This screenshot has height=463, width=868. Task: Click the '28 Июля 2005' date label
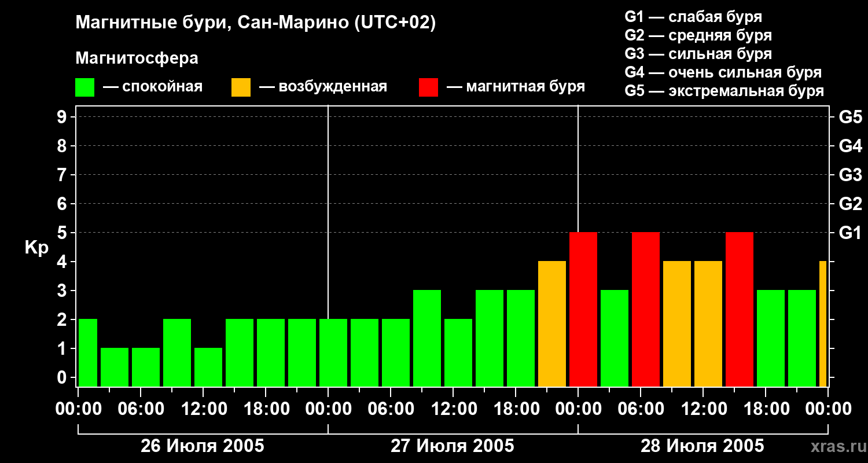click(x=703, y=446)
